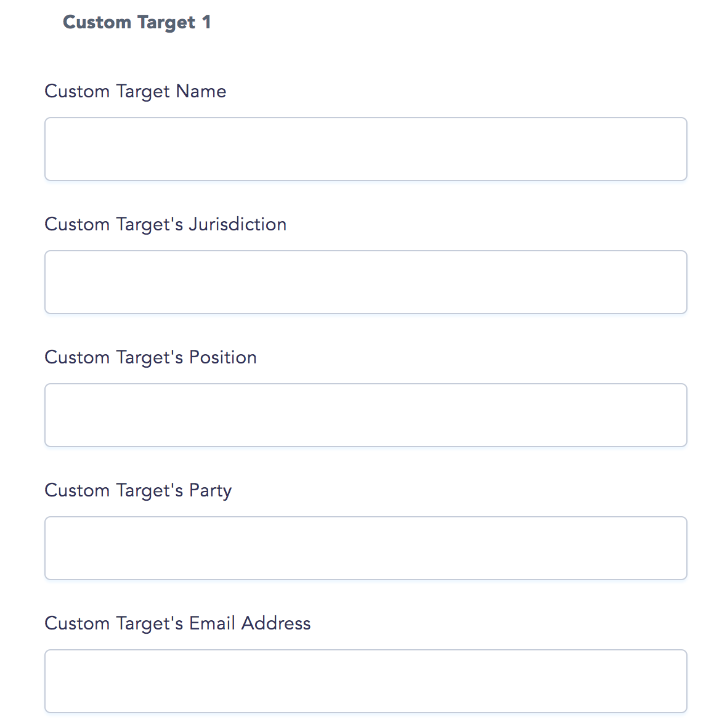Click the "Custom Target's Jurisdiction" label text
706x728 pixels.
[165, 225]
